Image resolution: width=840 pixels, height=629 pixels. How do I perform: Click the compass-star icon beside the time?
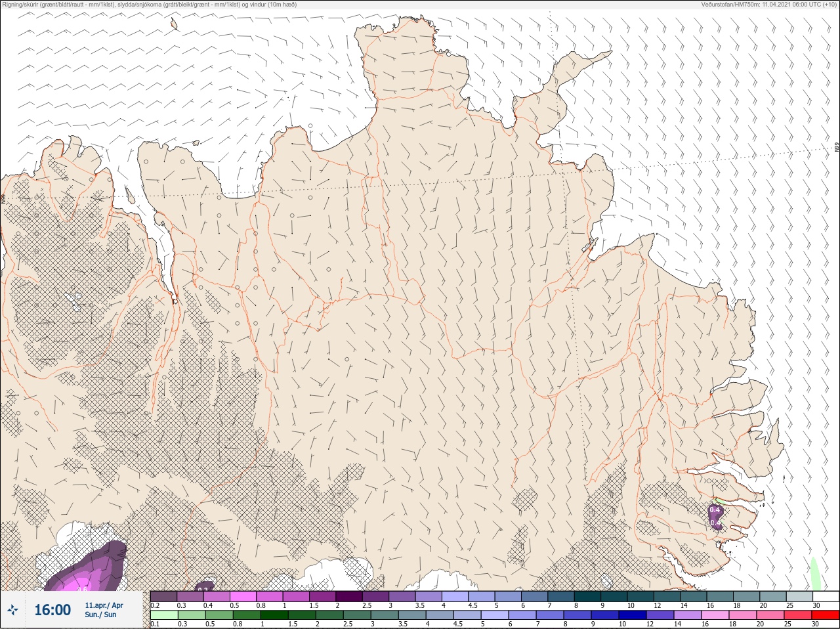[x=12, y=611]
